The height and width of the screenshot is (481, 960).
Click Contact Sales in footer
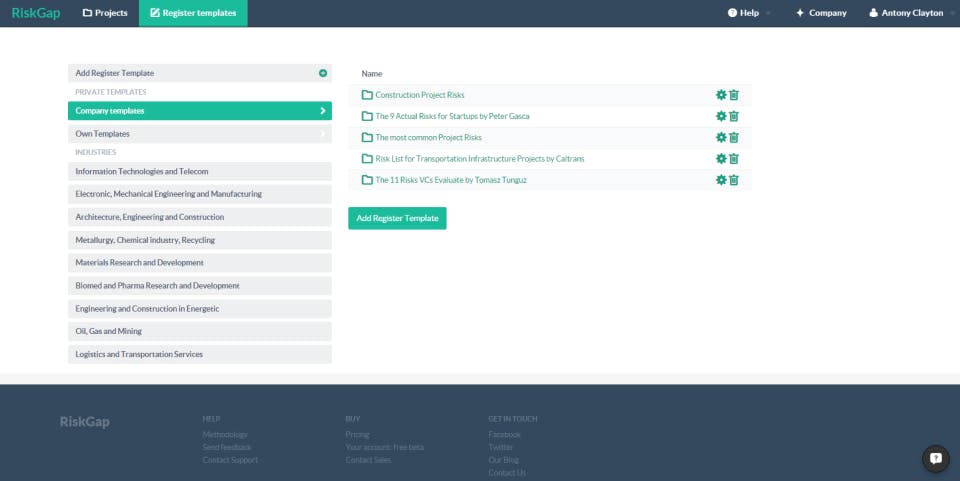pos(368,460)
